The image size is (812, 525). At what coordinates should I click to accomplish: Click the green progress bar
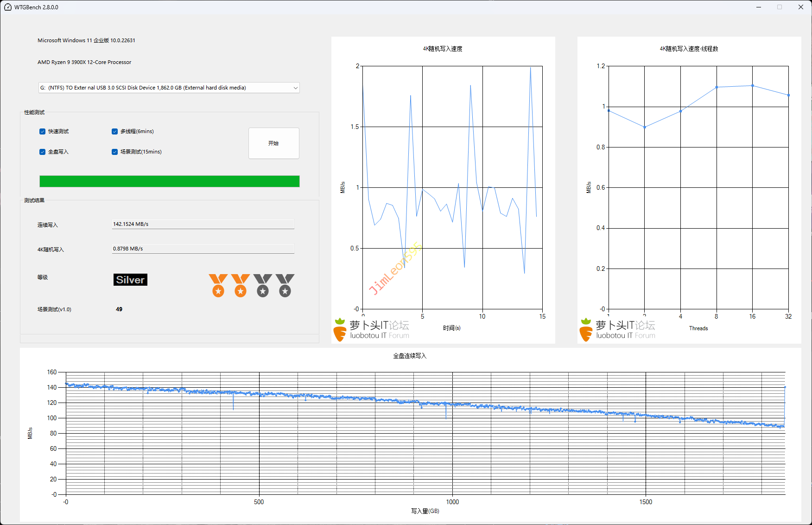tap(169, 181)
